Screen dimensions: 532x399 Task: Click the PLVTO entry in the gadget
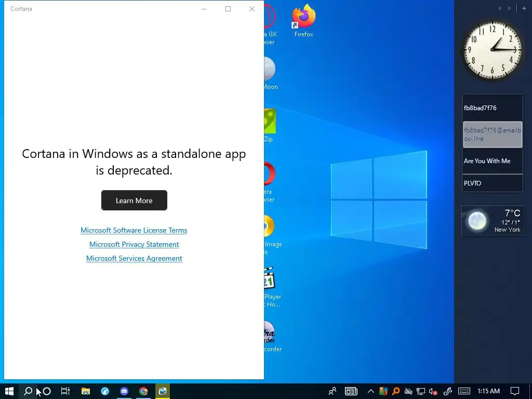473,183
